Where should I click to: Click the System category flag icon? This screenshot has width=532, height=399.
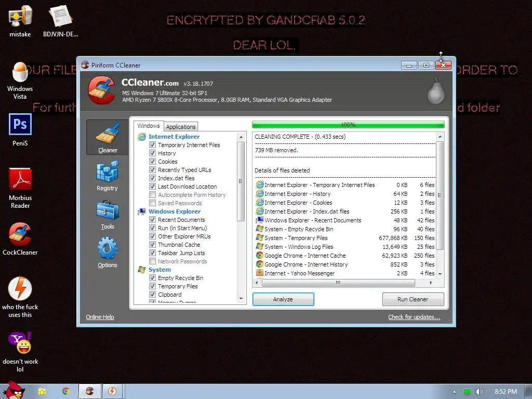(142, 270)
